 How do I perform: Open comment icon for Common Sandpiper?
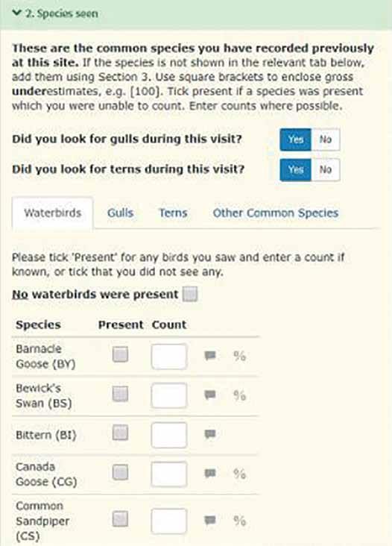(x=210, y=520)
